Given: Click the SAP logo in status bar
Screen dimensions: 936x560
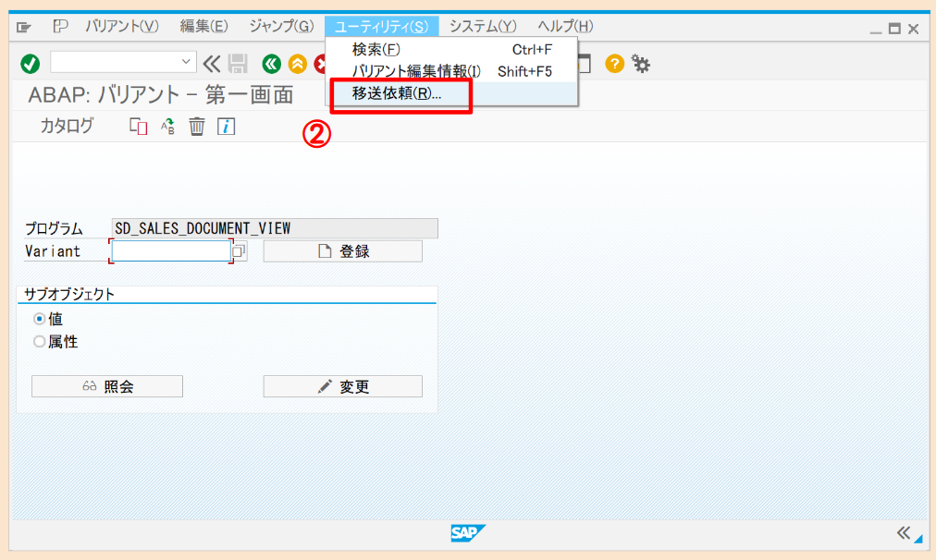Looking at the screenshot, I should pyautogui.click(x=468, y=532).
